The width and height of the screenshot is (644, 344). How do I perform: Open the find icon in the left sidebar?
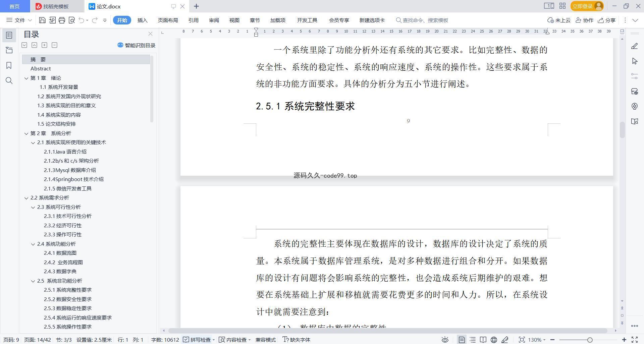click(x=9, y=80)
